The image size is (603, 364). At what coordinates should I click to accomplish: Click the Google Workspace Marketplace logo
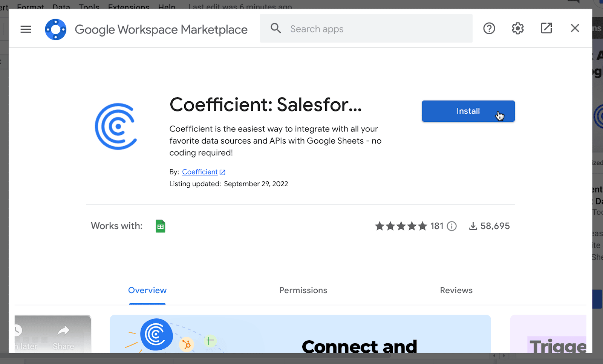pyautogui.click(x=55, y=29)
